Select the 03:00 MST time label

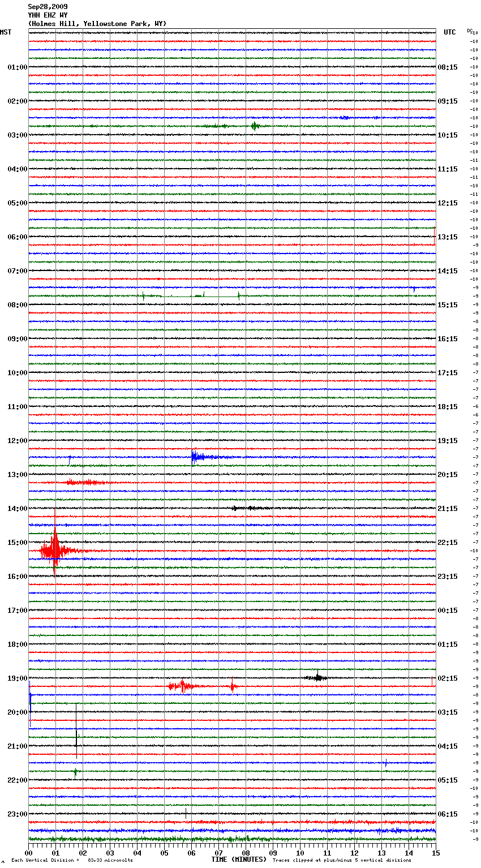(x=18, y=135)
